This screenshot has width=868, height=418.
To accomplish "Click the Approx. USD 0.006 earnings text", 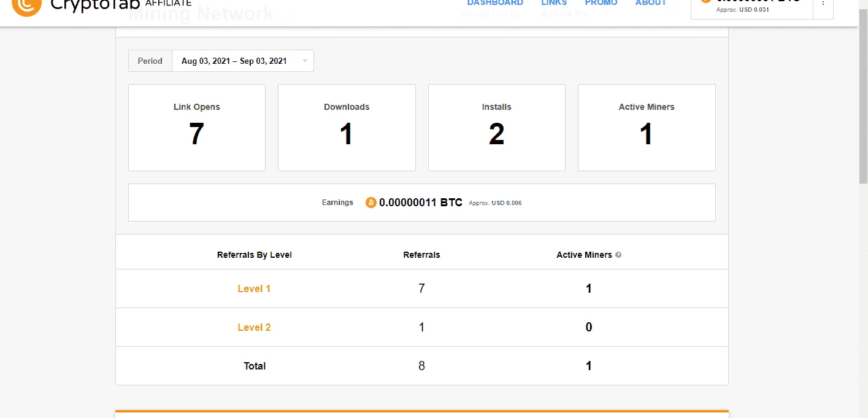I will [495, 203].
